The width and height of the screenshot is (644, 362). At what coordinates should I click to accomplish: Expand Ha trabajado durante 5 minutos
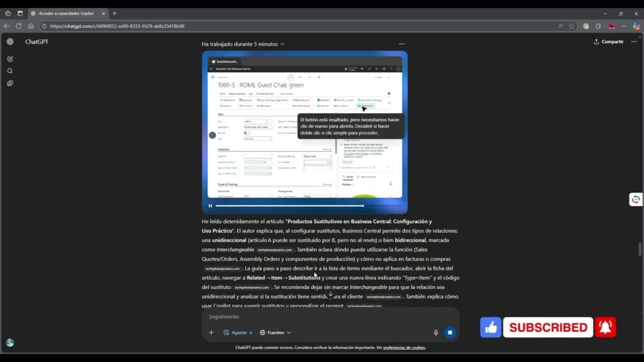click(x=243, y=45)
